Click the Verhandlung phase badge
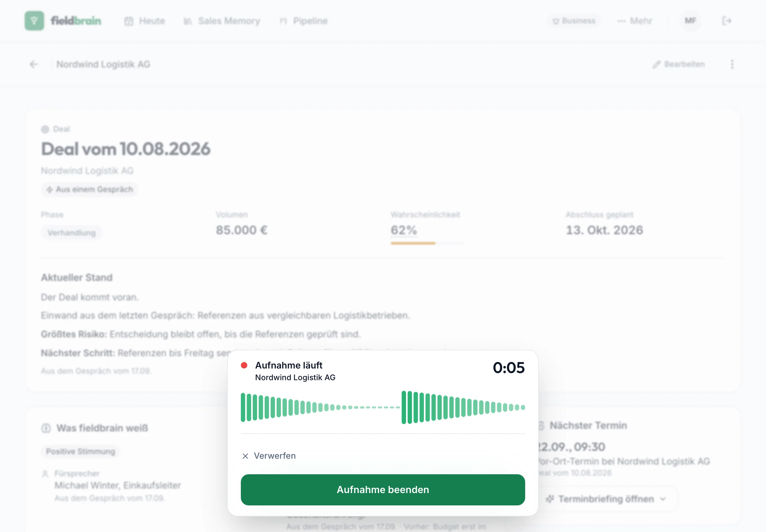The height and width of the screenshot is (532, 766). point(72,233)
